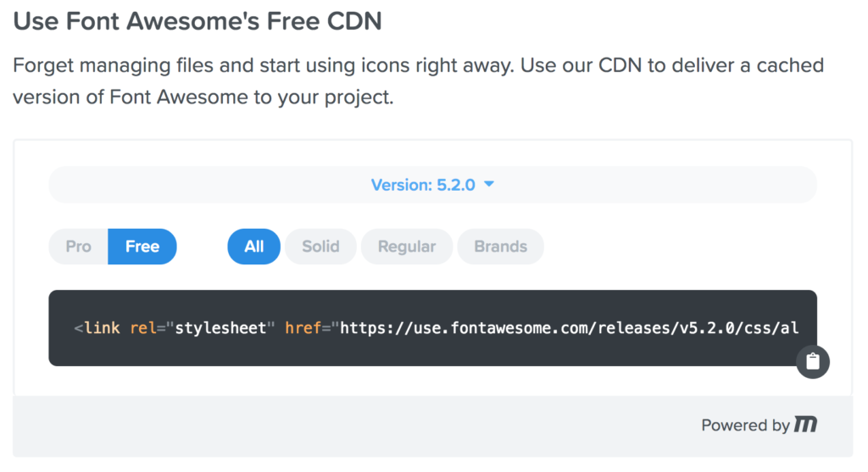Screen dimensions: 868x472
Task: Expand the version dropdown caret arrow
Action: point(489,184)
